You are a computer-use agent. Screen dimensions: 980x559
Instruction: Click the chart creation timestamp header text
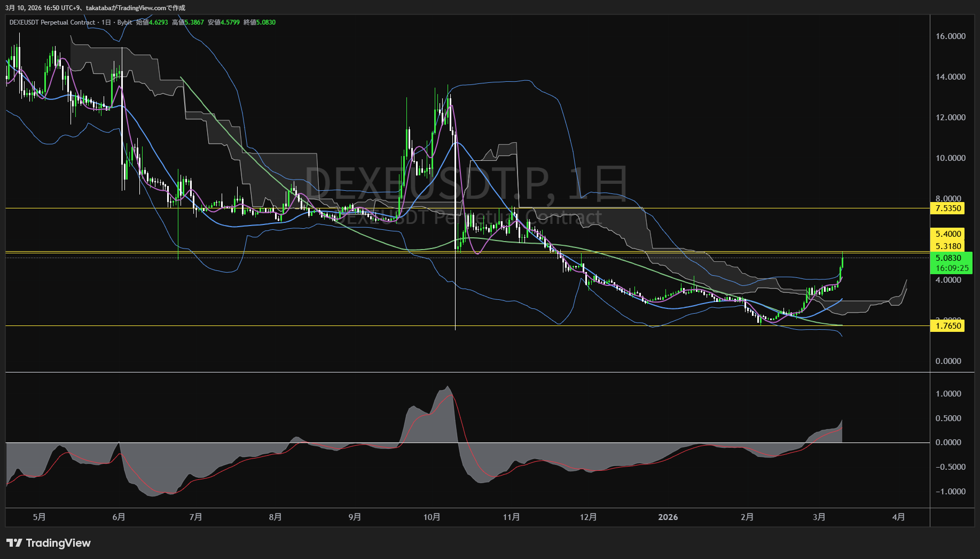point(96,7)
